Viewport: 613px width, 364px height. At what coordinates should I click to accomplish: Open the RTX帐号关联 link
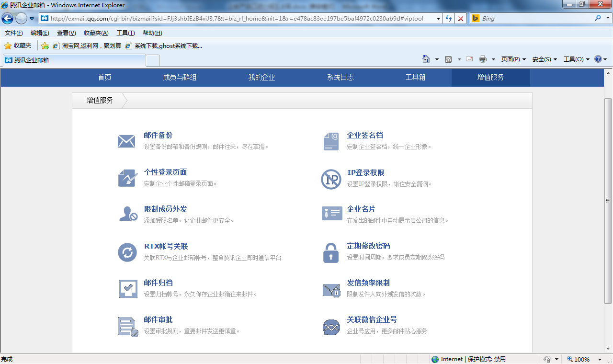click(x=166, y=246)
